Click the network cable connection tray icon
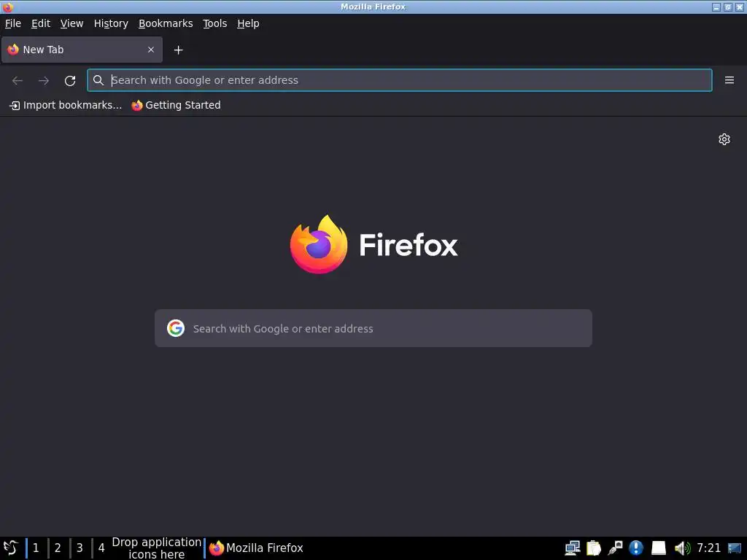The height and width of the screenshot is (560, 747). 615,548
